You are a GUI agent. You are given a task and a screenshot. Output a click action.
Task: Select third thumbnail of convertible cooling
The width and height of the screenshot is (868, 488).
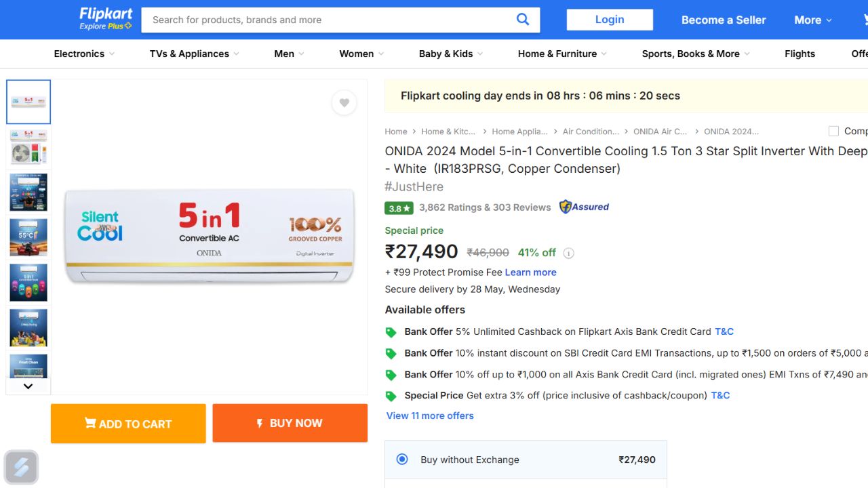tap(28, 192)
